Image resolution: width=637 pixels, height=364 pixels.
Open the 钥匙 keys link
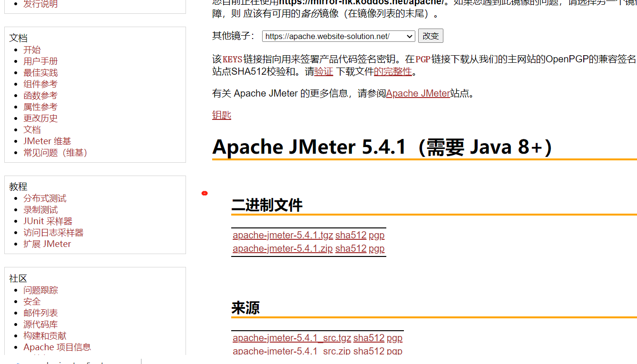(x=222, y=115)
